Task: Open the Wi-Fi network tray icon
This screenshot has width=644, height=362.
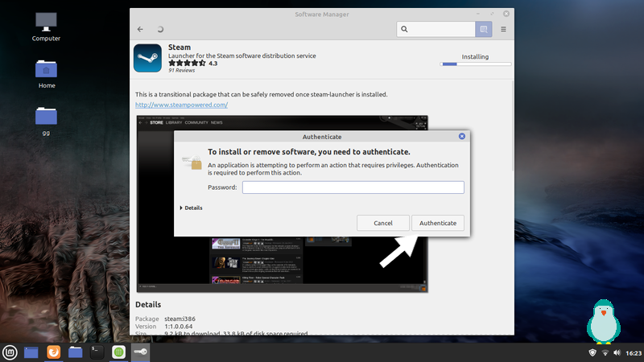Action: coord(605,352)
